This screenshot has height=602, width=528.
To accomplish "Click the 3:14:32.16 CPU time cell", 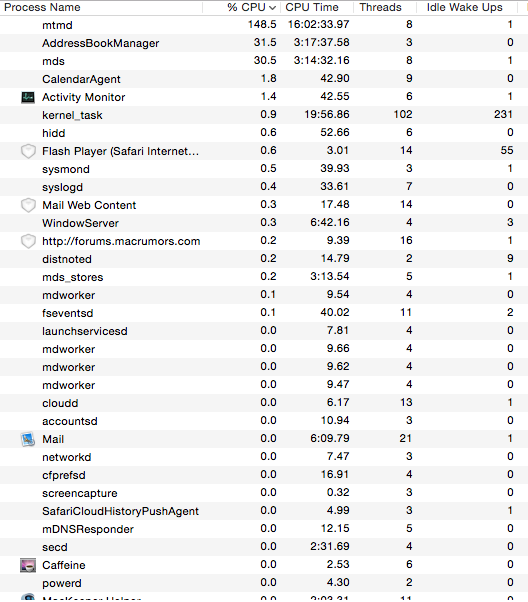I will (x=321, y=61).
